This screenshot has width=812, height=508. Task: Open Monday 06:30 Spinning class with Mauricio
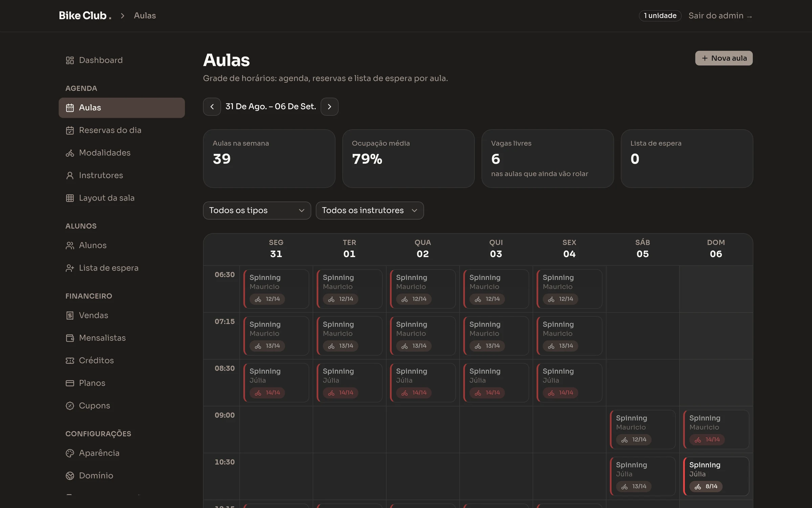[x=276, y=289]
